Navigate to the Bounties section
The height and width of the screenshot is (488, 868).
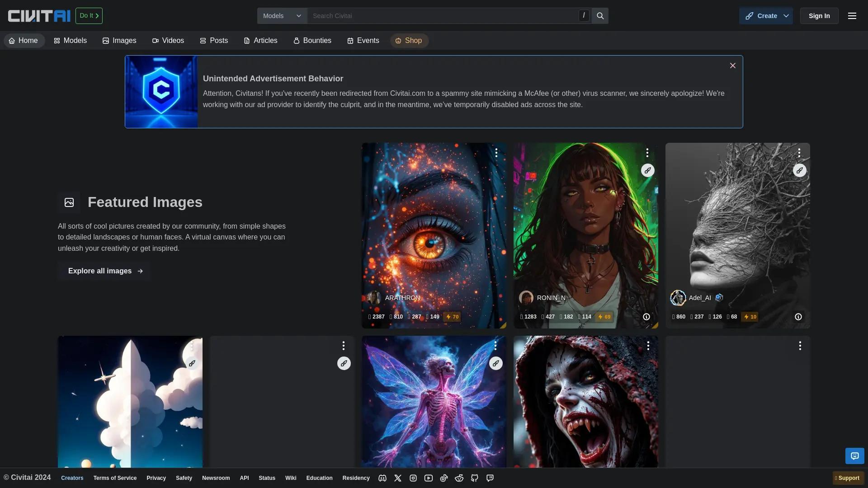click(312, 40)
